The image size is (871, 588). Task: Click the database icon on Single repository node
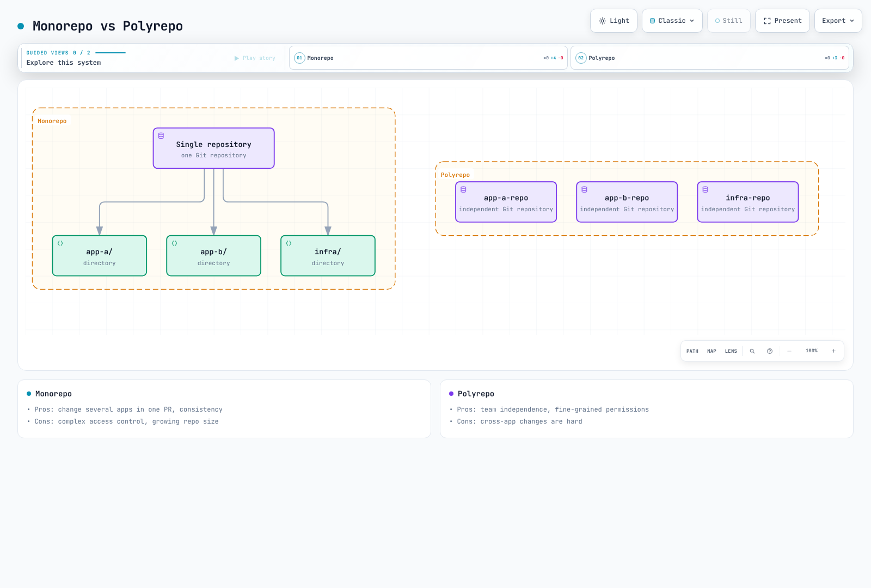click(x=161, y=136)
